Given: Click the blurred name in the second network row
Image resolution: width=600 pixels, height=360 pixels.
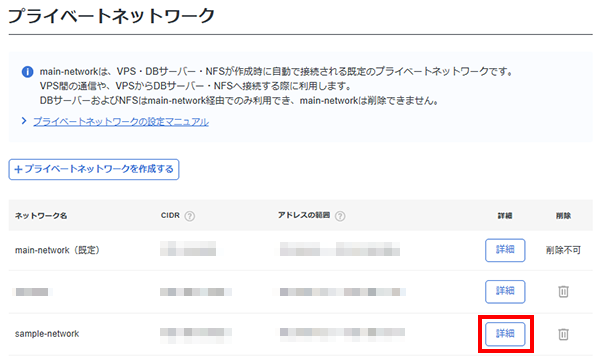Looking at the screenshot, I should 32,292.
